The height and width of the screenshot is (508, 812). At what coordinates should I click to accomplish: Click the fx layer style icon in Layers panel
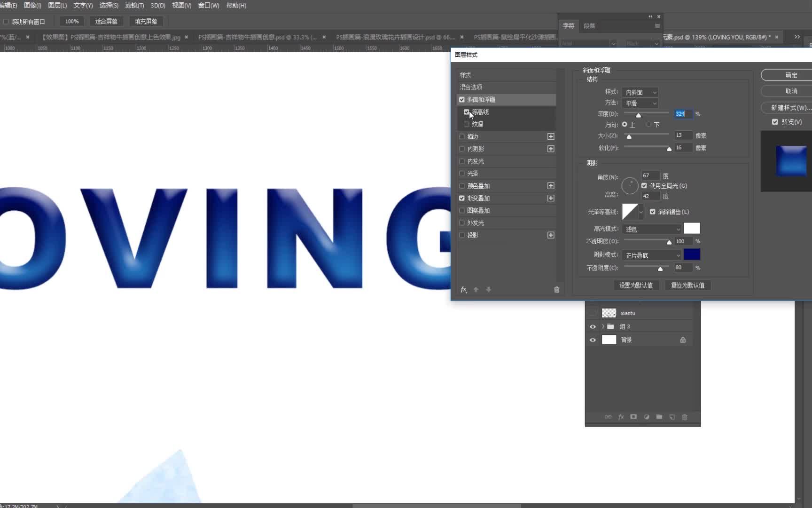pos(621,417)
